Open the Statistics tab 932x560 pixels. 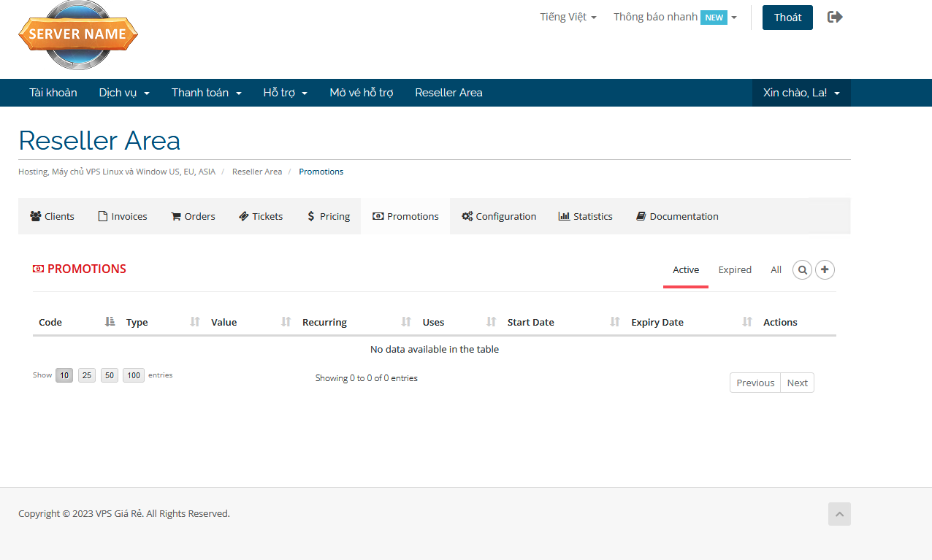pos(585,216)
